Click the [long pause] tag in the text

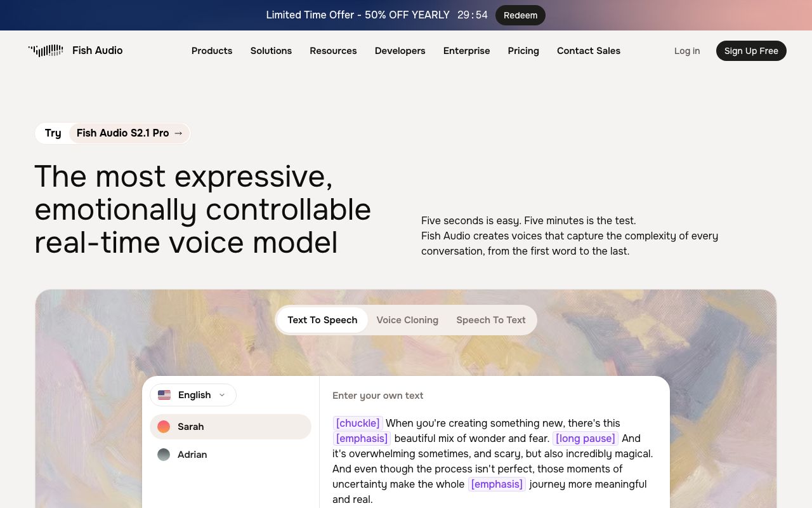click(x=586, y=438)
